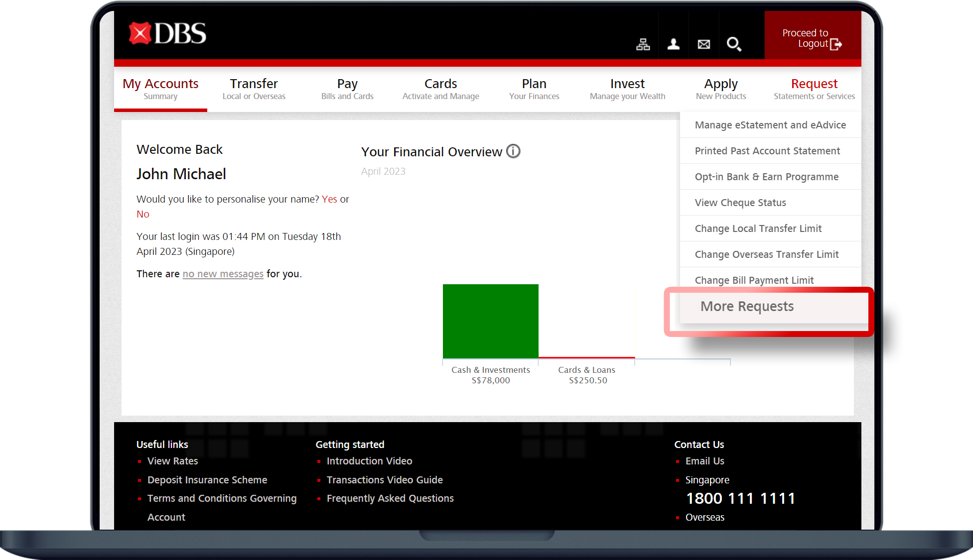This screenshot has height=560, width=973.
Task: Click Proceed to Logout button
Action: point(812,38)
